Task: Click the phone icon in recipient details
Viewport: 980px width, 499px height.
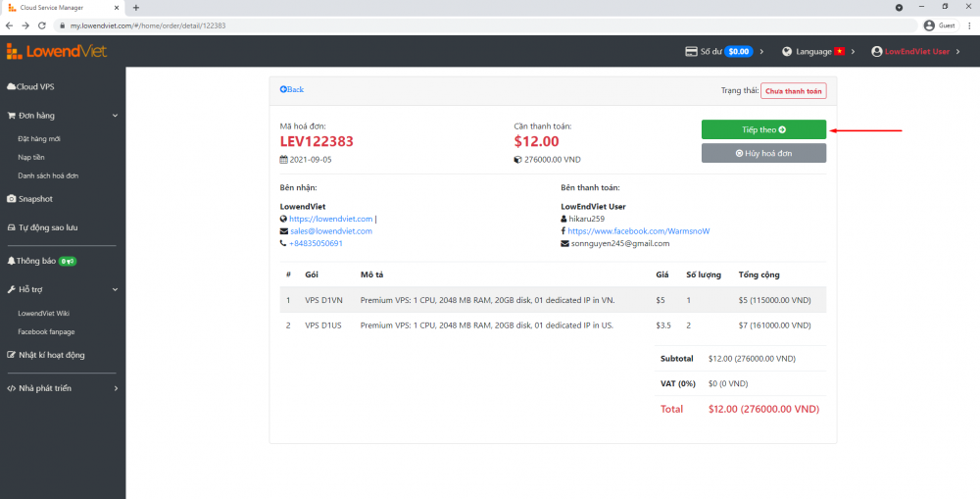Action: point(283,244)
